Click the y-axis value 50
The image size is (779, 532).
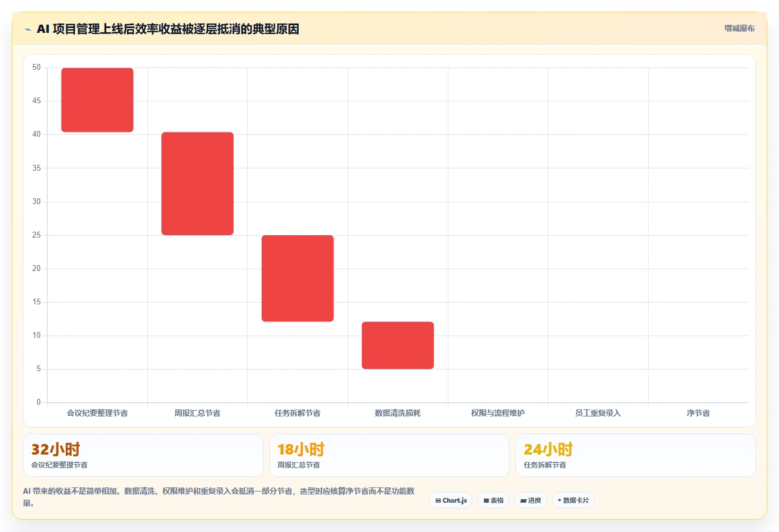tap(36, 67)
